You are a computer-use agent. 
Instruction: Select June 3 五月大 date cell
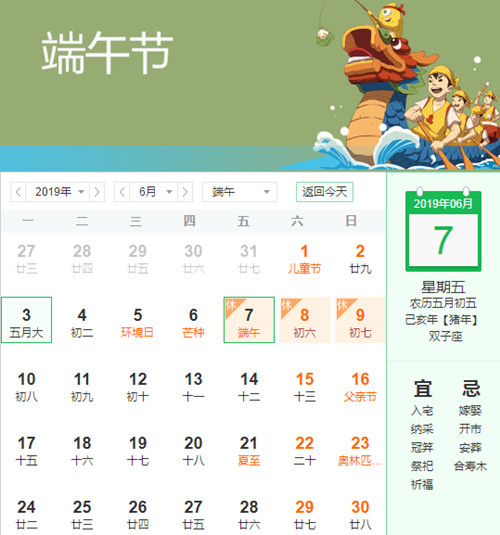pyautogui.click(x=26, y=320)
